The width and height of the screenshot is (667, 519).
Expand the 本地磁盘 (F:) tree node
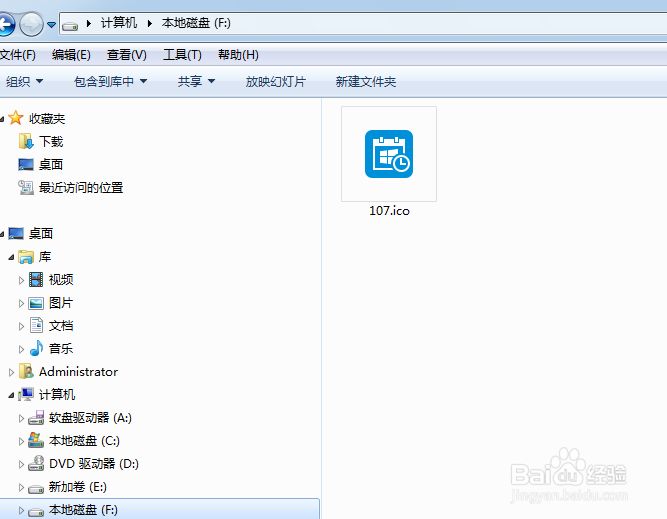pos(21,510)
